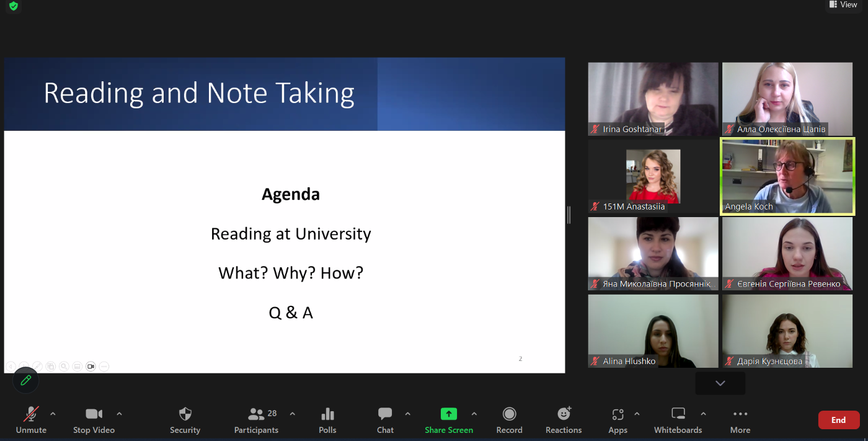Open Polls
Screen dimensions: 868x441
point(327,420)
